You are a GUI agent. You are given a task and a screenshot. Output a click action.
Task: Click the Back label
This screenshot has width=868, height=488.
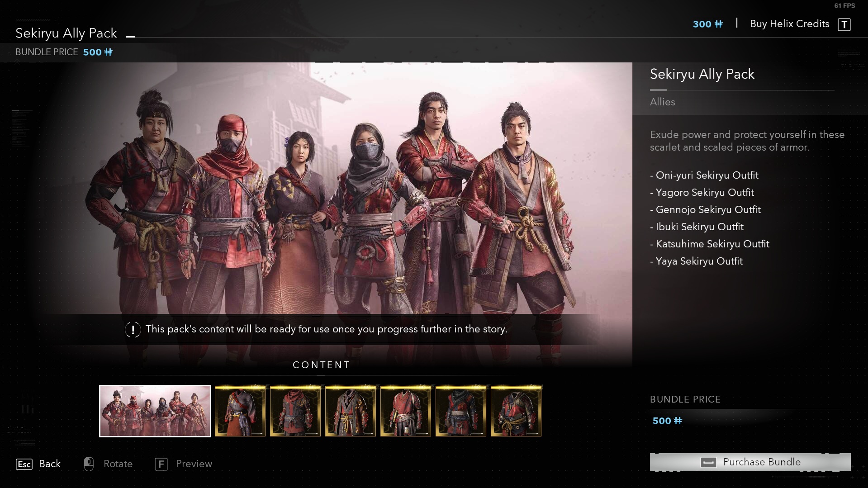point(50,464)
